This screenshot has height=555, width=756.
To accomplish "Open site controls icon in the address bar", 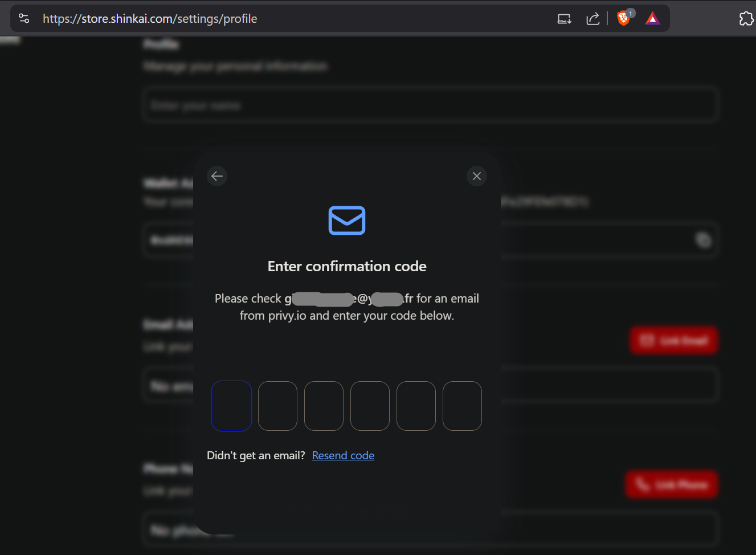I will (24, 18).
